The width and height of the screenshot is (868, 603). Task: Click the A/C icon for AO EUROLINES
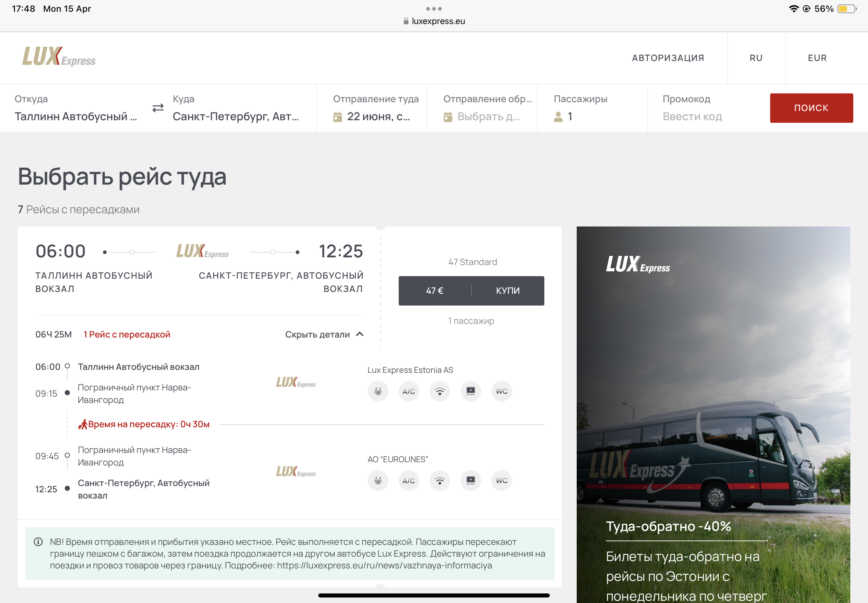[409, 481]
